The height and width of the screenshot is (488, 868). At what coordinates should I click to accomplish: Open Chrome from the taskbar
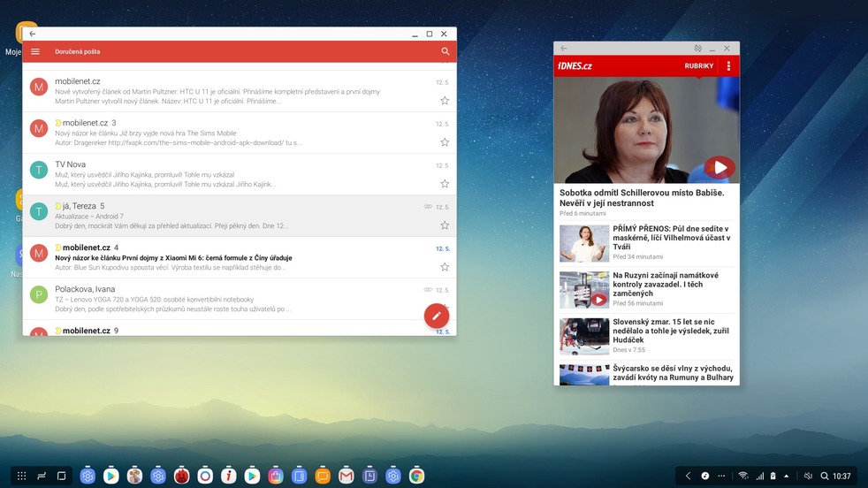click(416, 476)
